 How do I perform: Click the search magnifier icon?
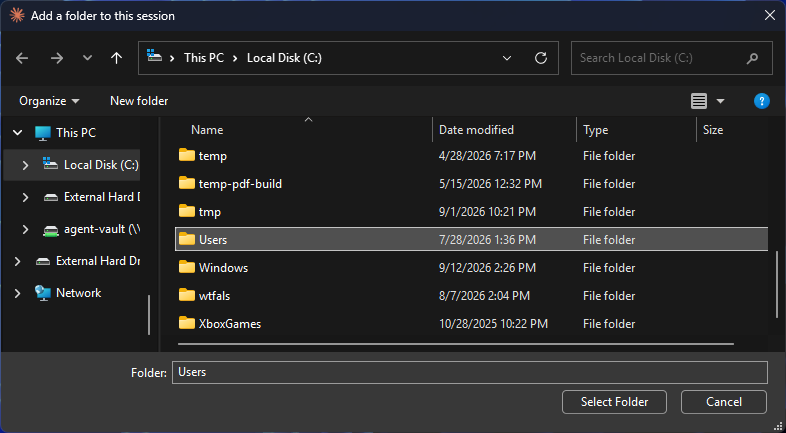752,59
